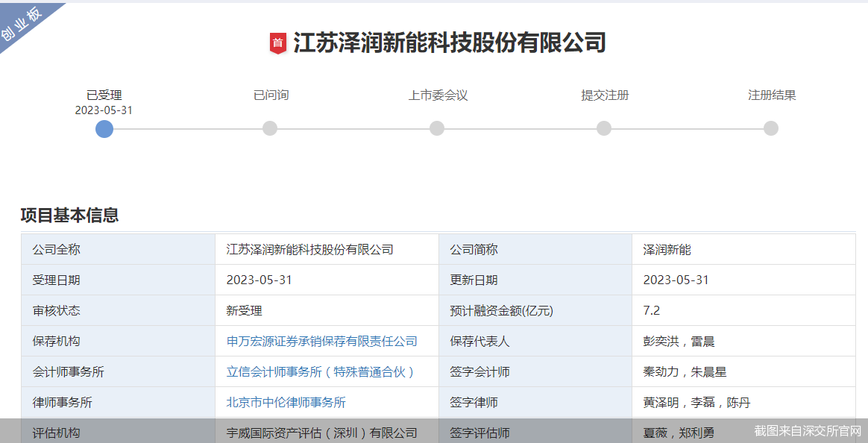The width and height of the screenshot is (868, 443).
Task: Select the 上市委会议 progress step dot
Action: 437,128
